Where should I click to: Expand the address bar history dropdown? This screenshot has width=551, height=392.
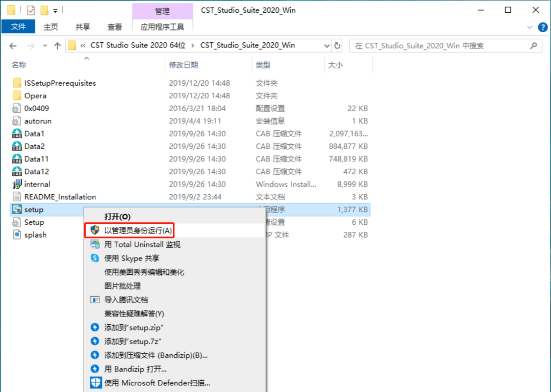327,46
